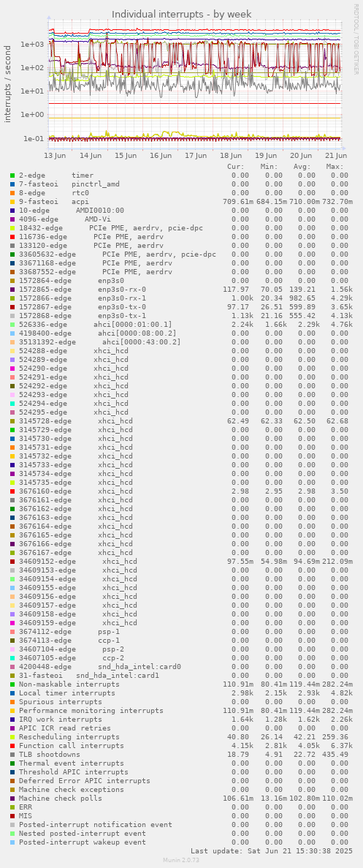
Task: Click the red swatch for Function call interrupts
Action: point(12,746)
